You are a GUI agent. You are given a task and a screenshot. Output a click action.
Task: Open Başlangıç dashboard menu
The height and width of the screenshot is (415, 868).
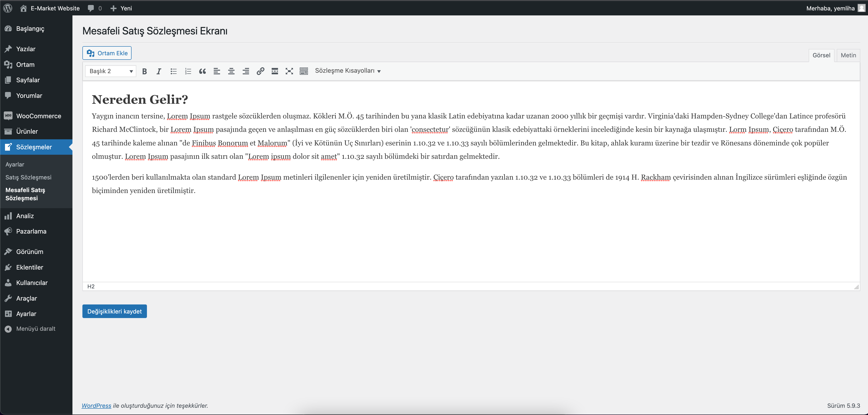click(x=36, y=29)
